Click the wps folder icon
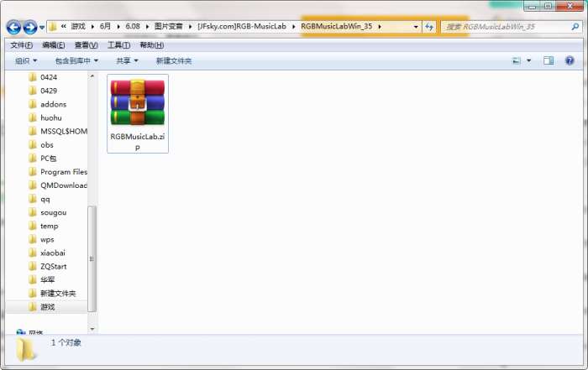The width and height of the screenshot is (588, 370). pyautogui.click(x=33, y=239)
